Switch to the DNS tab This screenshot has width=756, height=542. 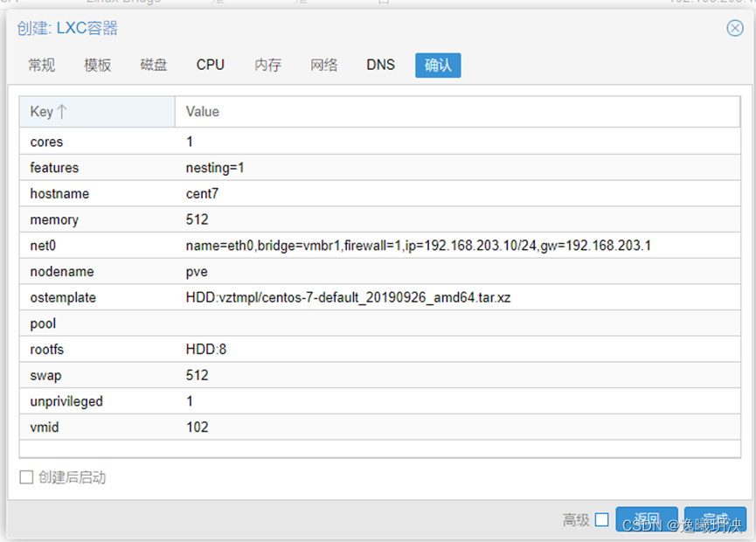coord(380,65)
